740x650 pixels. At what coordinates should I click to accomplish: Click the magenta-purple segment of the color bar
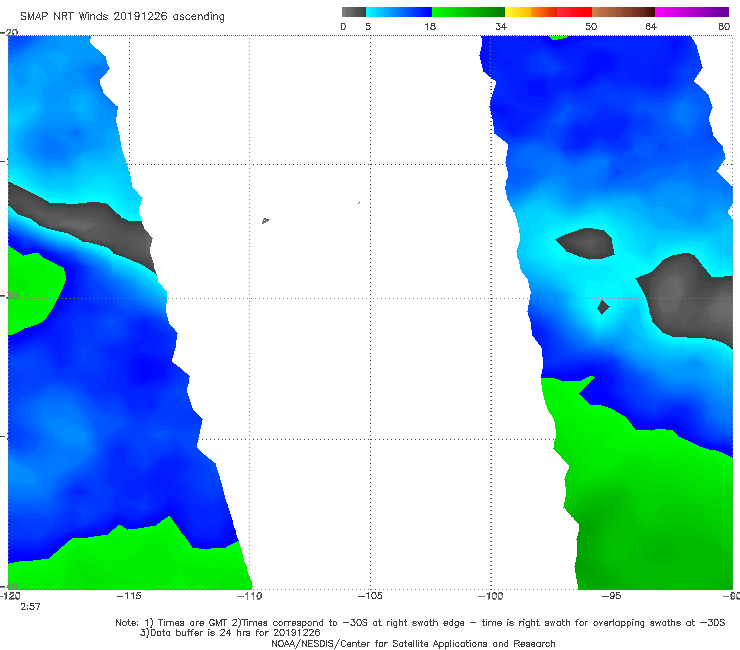point(692,12)
